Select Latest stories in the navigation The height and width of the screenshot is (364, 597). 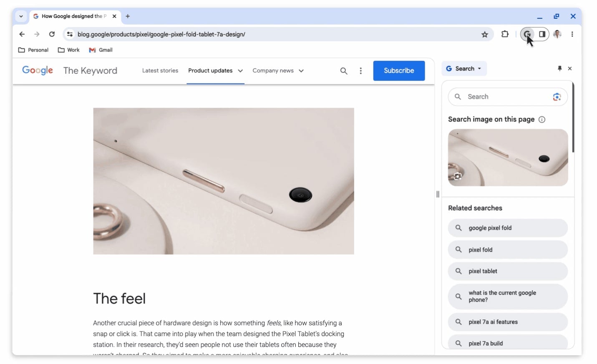tap(160, 70)
